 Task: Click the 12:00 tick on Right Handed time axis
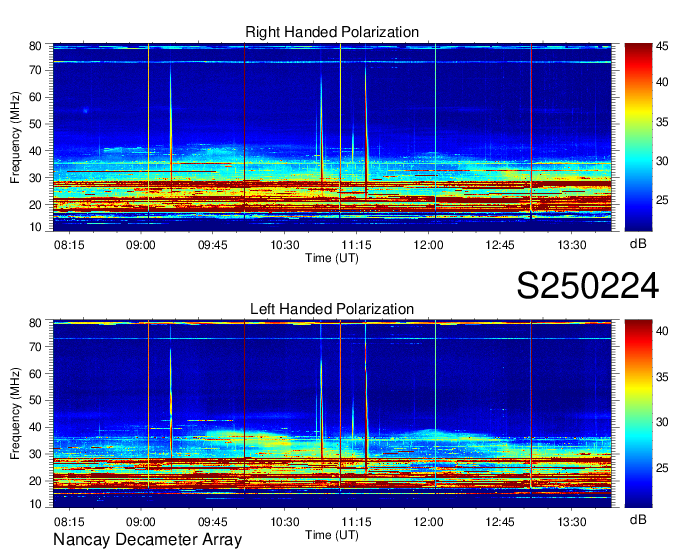(428, 245)
